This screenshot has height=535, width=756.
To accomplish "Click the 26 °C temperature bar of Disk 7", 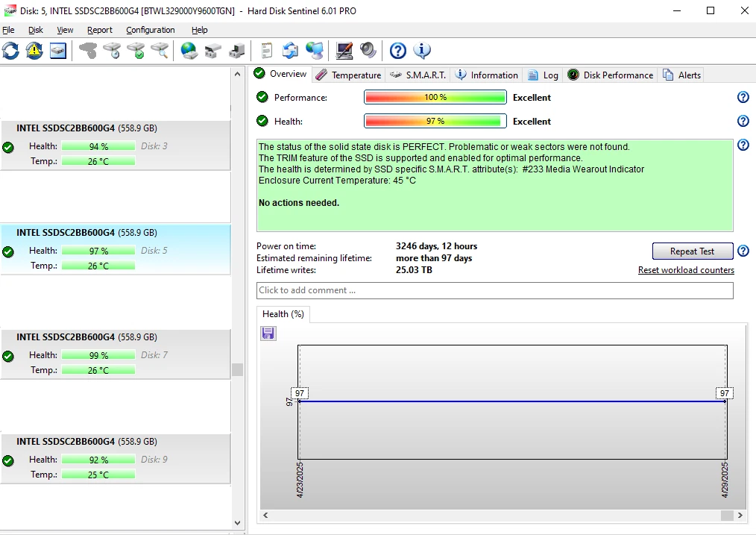I will coord(98,370).
